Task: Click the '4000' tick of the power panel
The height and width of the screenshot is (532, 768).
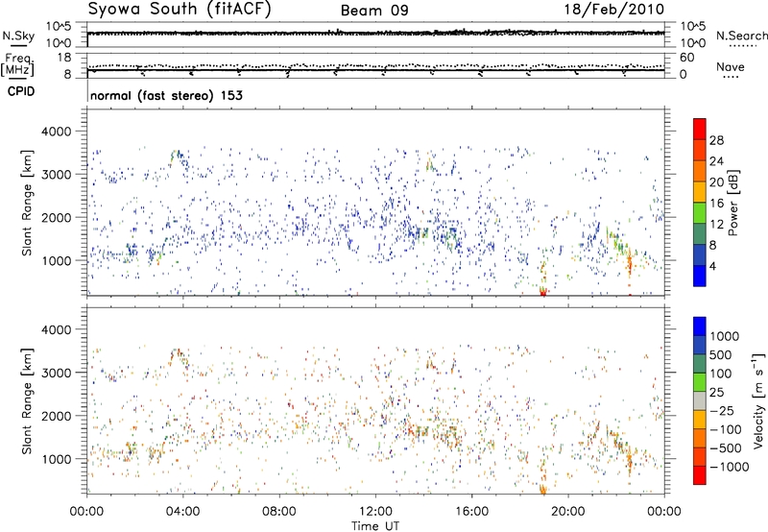Action: click(x=56, y=132)
